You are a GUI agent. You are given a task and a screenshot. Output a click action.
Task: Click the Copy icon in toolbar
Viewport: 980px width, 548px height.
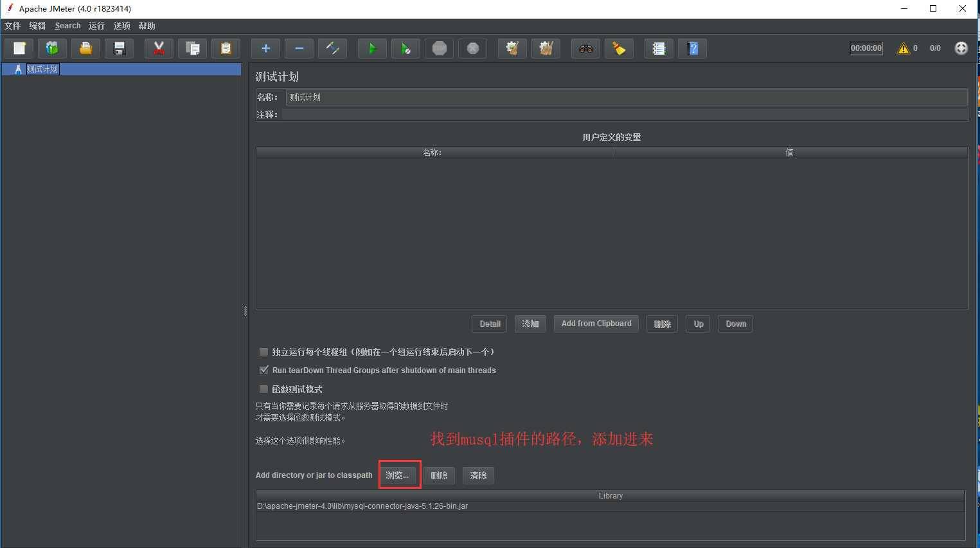coord(192,48)
